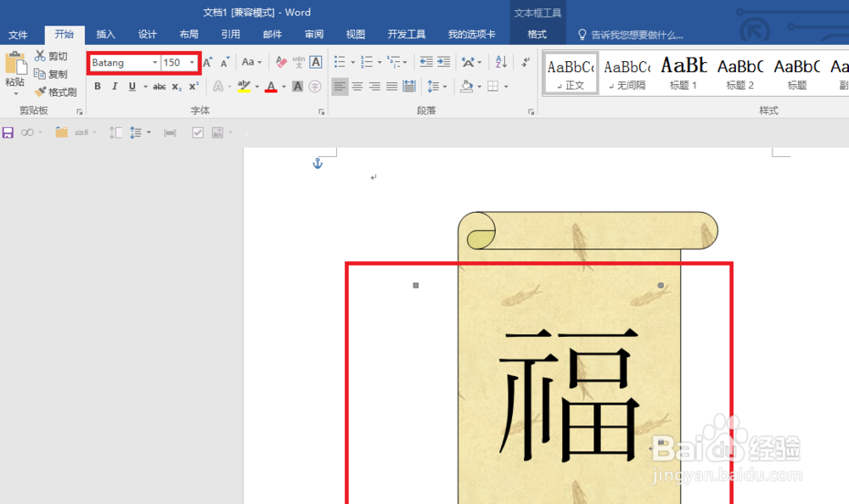Open the phonetic guide (wén) icon
The width and height of the screenshot is (849, 504).
[x=298, y=62]
